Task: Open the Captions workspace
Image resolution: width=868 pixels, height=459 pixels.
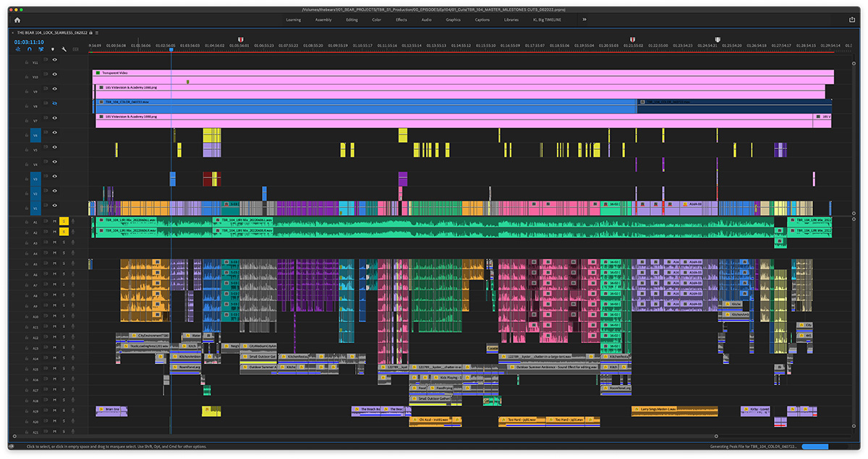Action: (482, 20)
